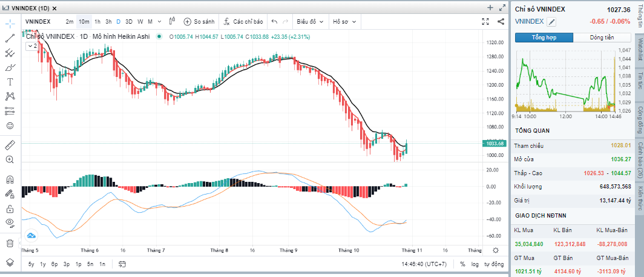The width and height of the screenshot is (644, 277).
Task: Select the 1h timeframe interval
Action: [97, 21]
